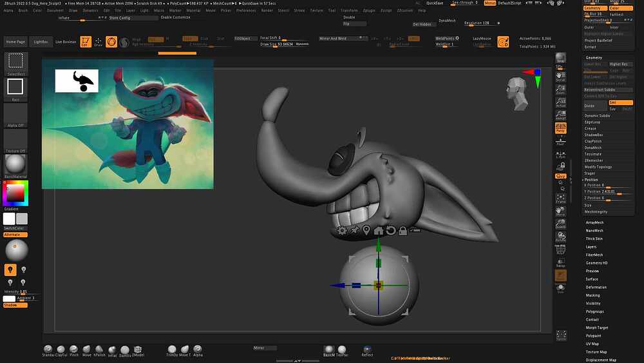Adjust the Y Position slider
644x363 pixels.
609,191
